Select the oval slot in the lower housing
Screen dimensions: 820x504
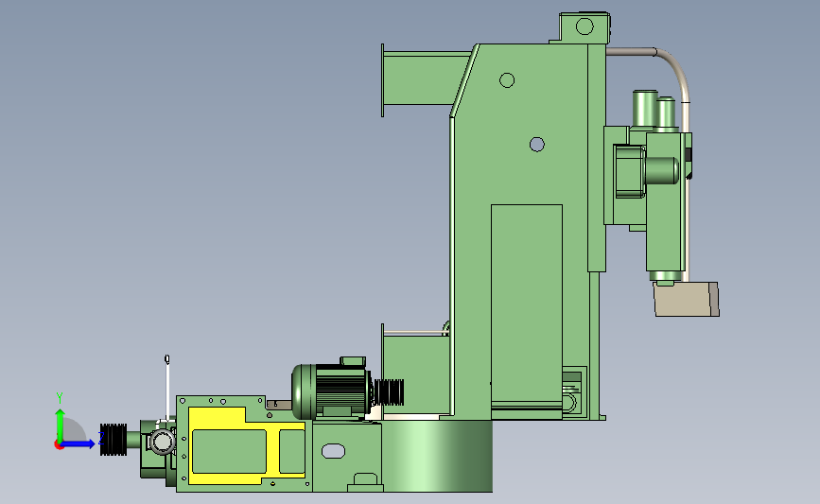point(333,451)
